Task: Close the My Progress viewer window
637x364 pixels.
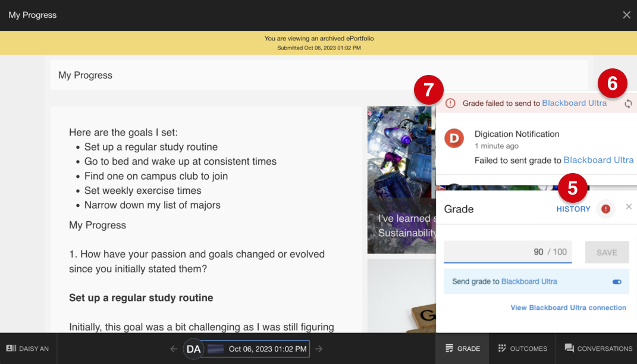Action: tap(626, 15)
